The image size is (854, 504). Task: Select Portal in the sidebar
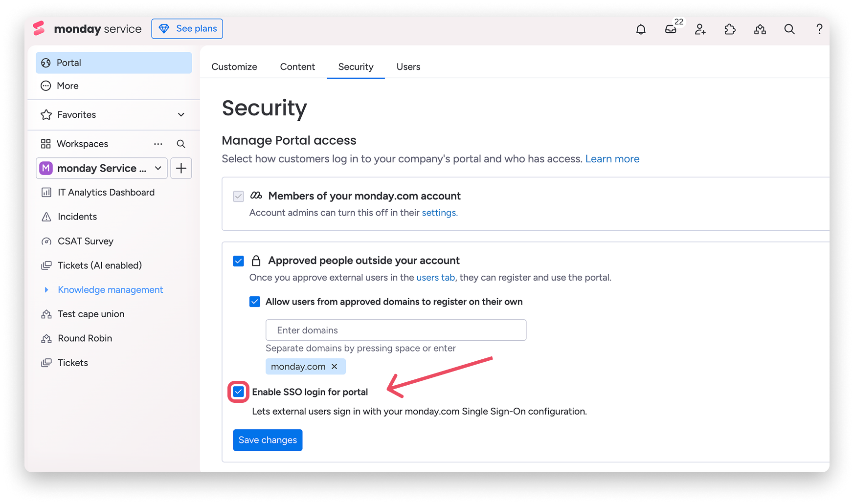114,63
